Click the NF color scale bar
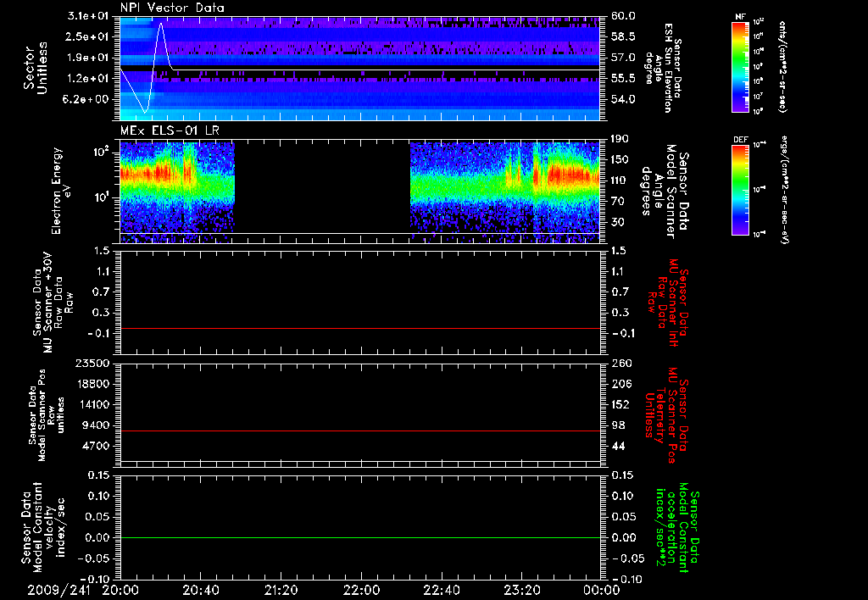 [x=740, y=66]
